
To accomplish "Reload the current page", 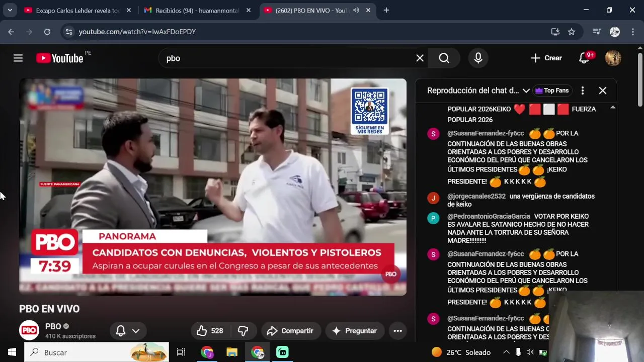I will pyautogui.click(x=47, y=32).
